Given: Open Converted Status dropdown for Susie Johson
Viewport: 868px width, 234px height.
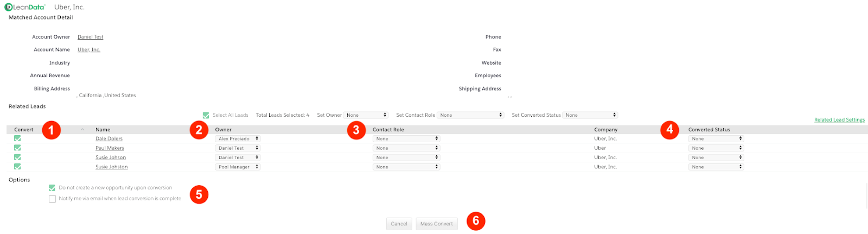Looking at the screenshot, I should (716, 157).
